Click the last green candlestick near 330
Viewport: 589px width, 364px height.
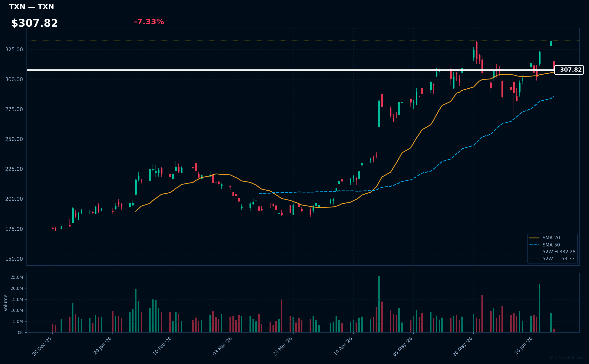tap(551, 43)
